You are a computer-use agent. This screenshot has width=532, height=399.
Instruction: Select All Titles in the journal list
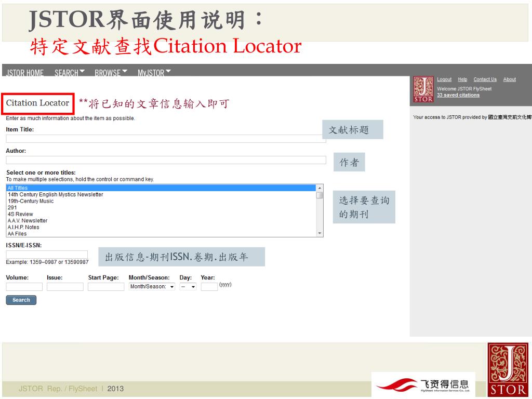point(161,188)
